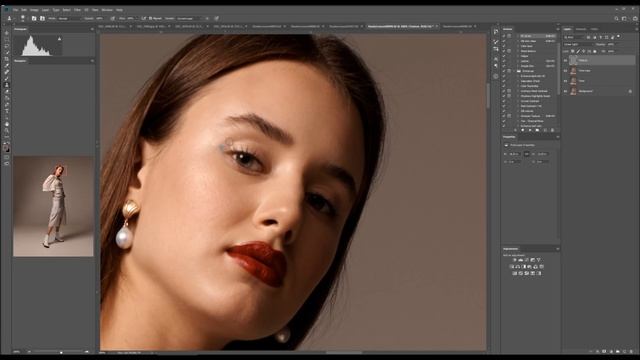Click the canvas vertical scrollbar
The height and width of the screenshot is (360, 640).
click(488, 96)
